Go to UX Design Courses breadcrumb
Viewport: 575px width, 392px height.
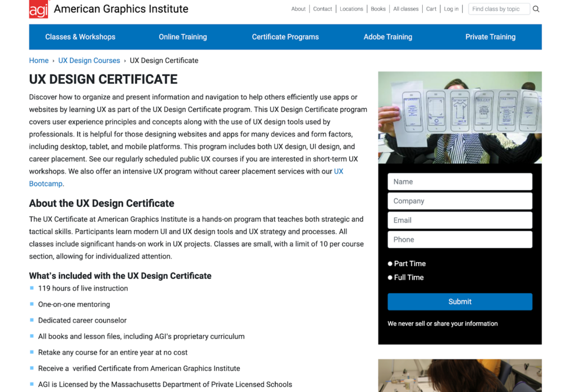(89, 61)
